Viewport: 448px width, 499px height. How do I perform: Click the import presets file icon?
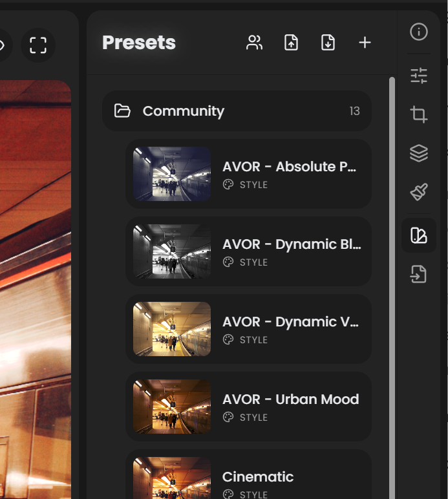click(x=291, y=42)
